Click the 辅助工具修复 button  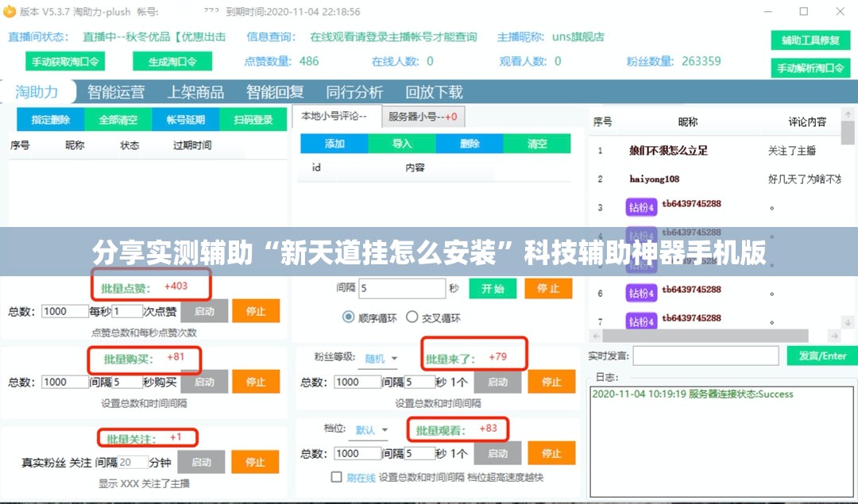tap(810, 40)
